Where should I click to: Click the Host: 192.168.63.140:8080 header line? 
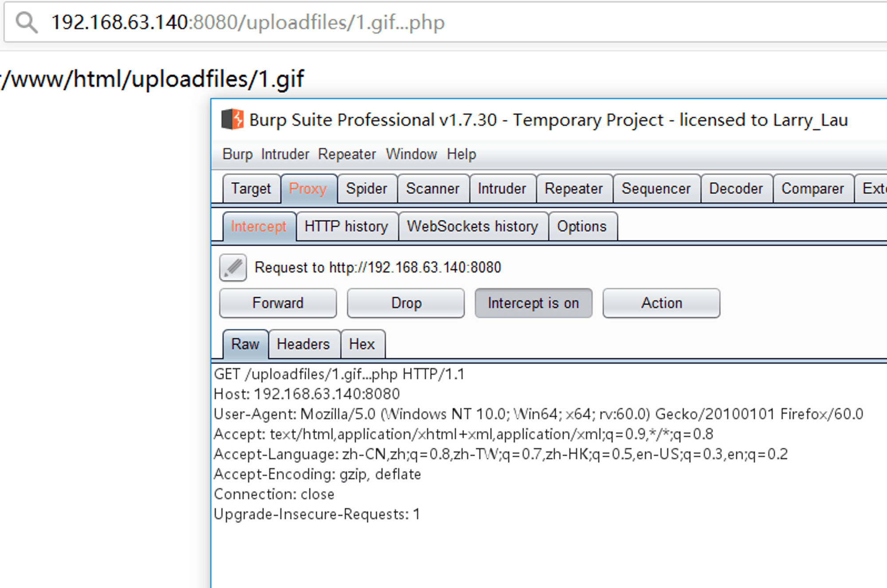click(307, 394)
